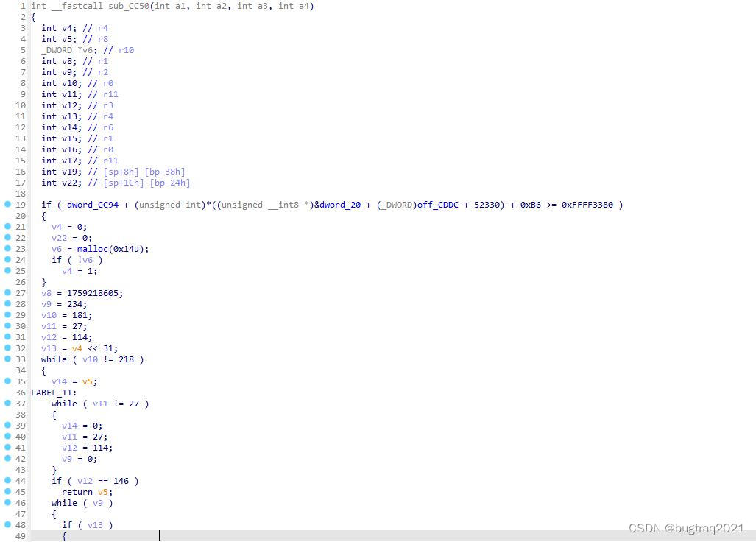
Task: Click int v22 declaration with sp+1Ch comment
Action: [x=116, y=183]
